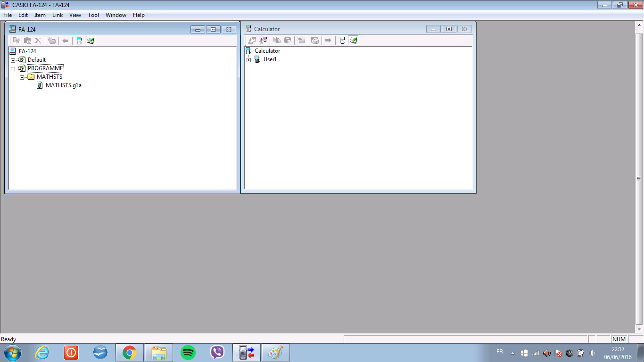Click the screen capture icon in Calculator toolbar
Screen dimensions: 644x362
pyautogui.click(x=315, y=41)
